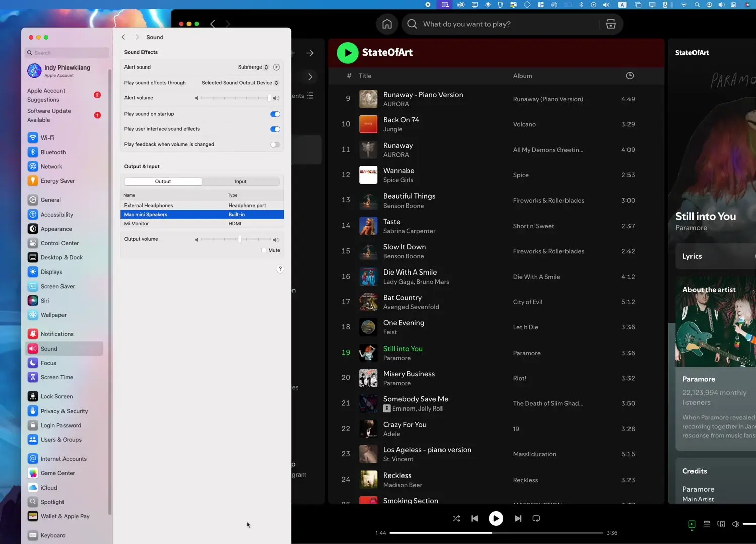Enable Play feedback when volume is changed

[275, 145]
